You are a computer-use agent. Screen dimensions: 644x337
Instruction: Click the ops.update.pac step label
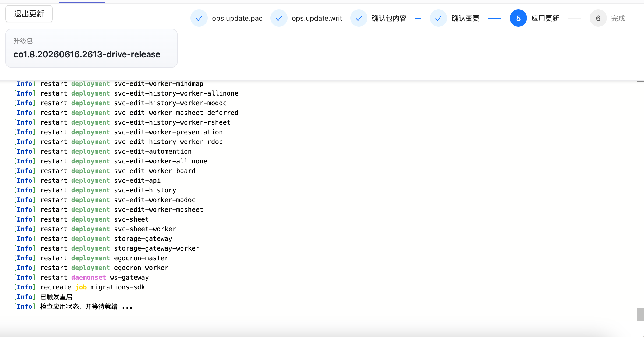[237, 18]
